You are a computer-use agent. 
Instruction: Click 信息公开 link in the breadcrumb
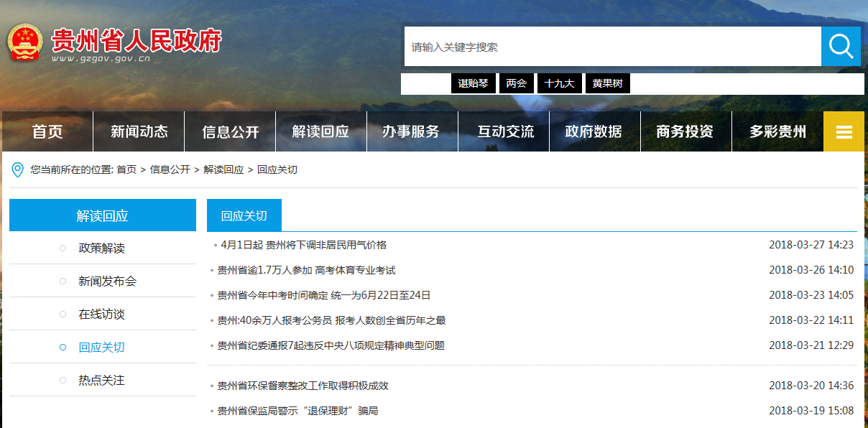(x=170, y=169)
